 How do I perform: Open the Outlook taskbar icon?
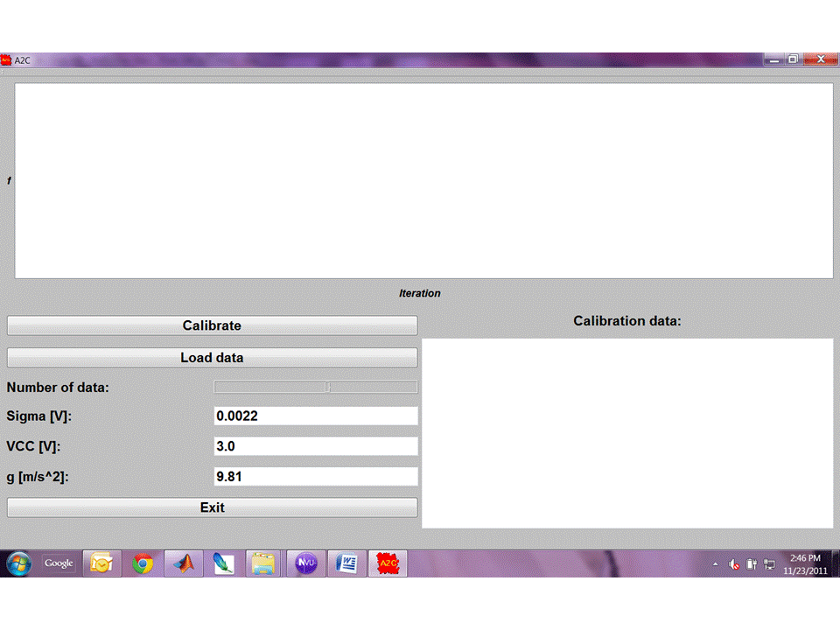[x=101, y=563]
